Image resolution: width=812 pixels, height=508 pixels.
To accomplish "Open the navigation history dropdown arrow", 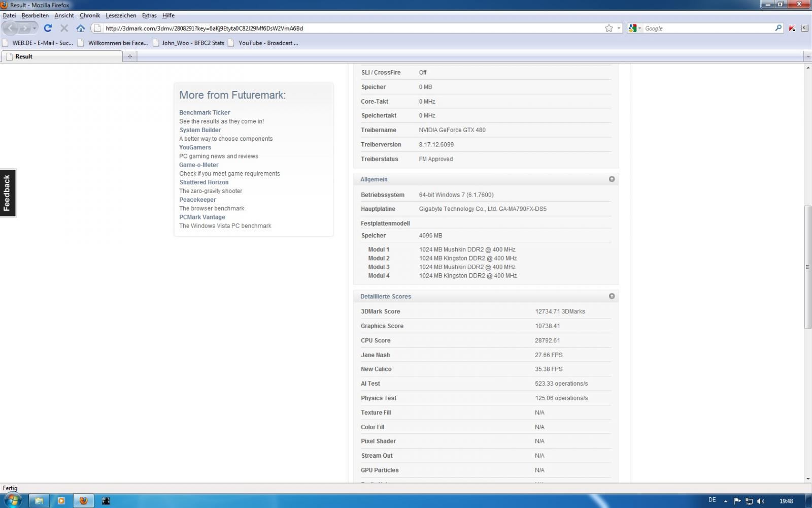I will pyautogui.click(x=35, y=28).
